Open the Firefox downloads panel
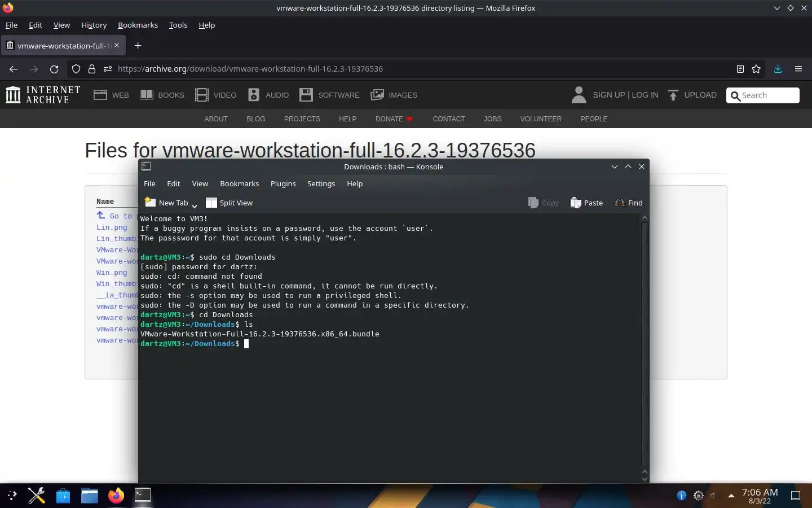Screen dimensions: 812x508 coord(778,69)
